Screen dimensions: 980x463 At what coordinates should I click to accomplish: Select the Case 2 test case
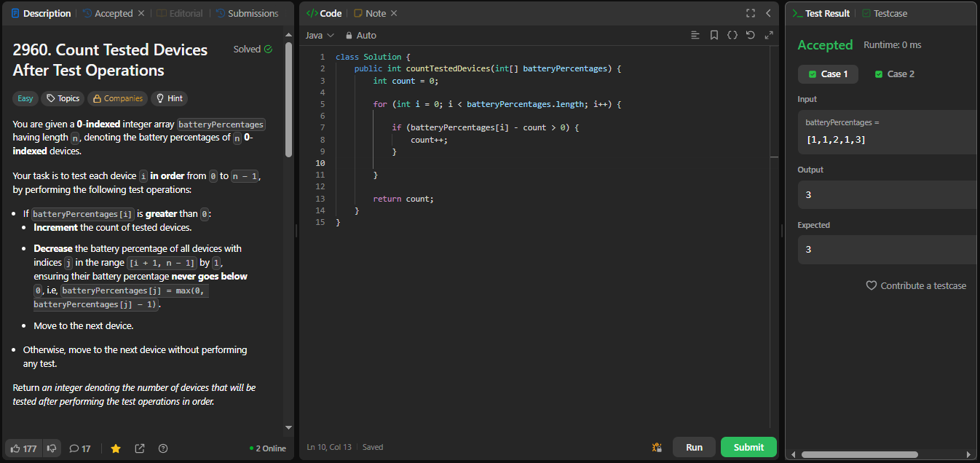click(894, 74)
